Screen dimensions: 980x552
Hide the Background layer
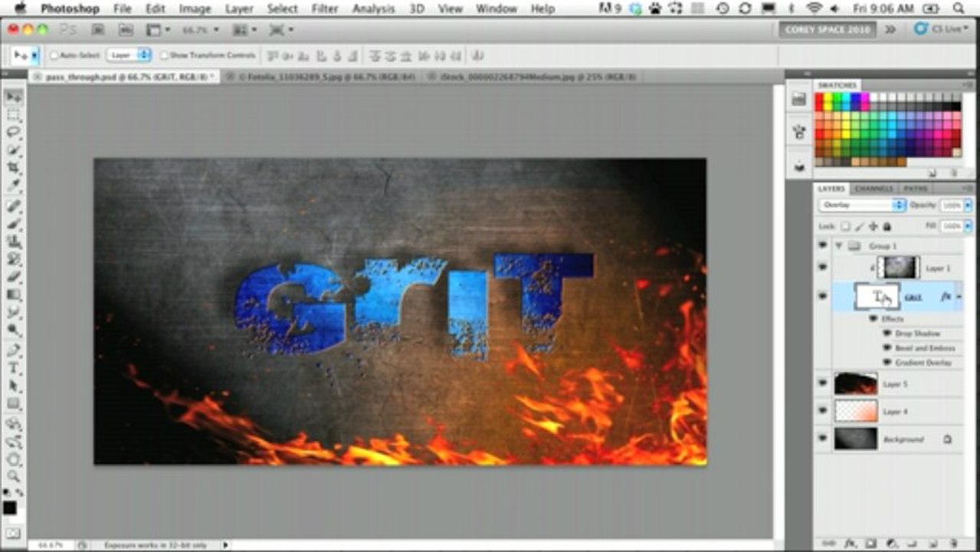tap(822, 439)
